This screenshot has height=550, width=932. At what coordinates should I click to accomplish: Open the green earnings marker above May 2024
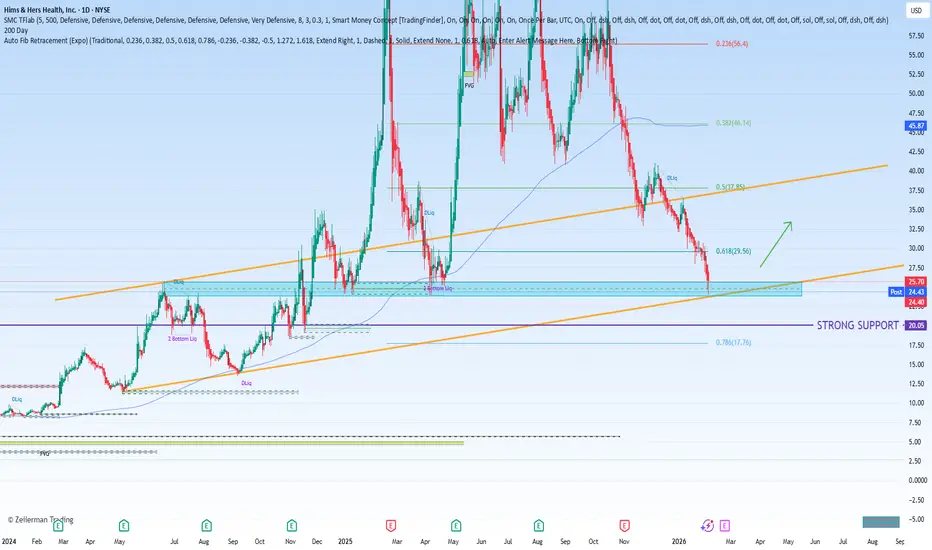point(124,526)
